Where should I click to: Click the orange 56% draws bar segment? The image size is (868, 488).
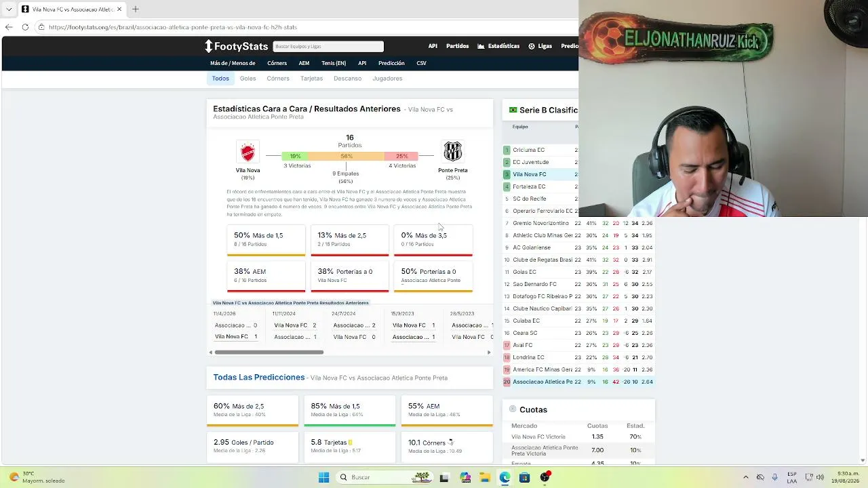coord(347,156)
